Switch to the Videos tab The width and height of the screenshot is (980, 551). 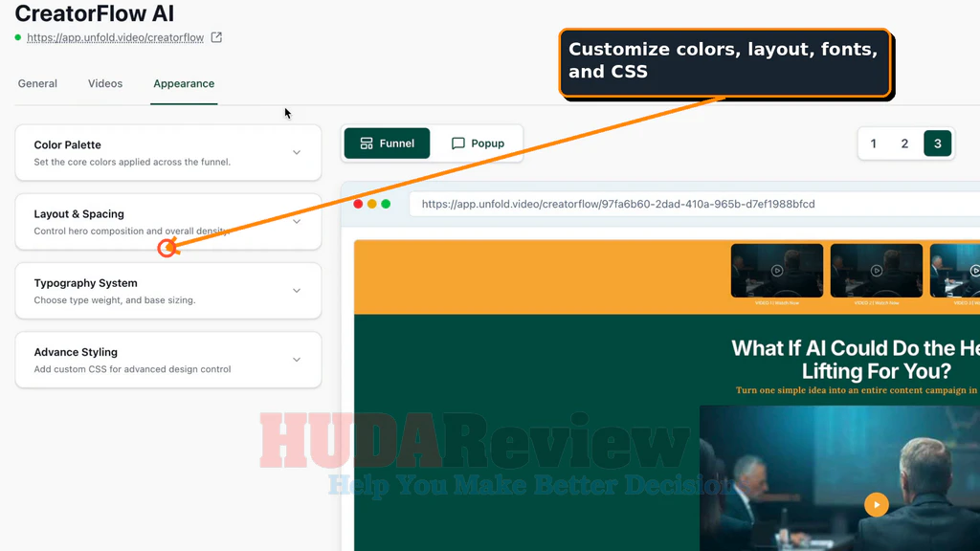coord(105,84)
